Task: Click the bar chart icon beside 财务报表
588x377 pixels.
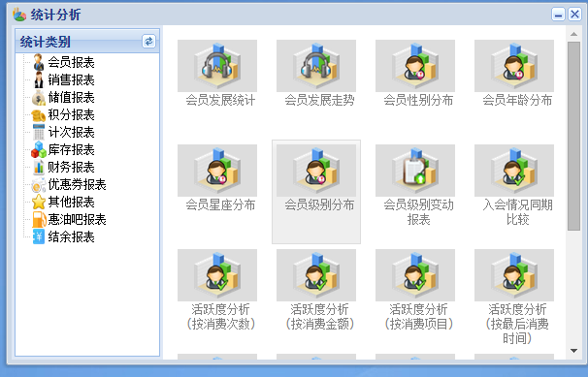Action: 39,168
